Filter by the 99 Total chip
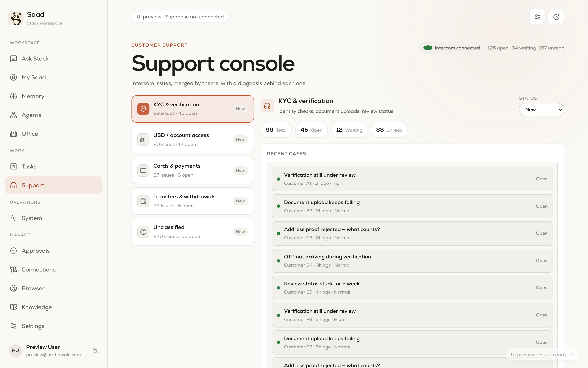The image size is (588, 368). coord(276,130)
